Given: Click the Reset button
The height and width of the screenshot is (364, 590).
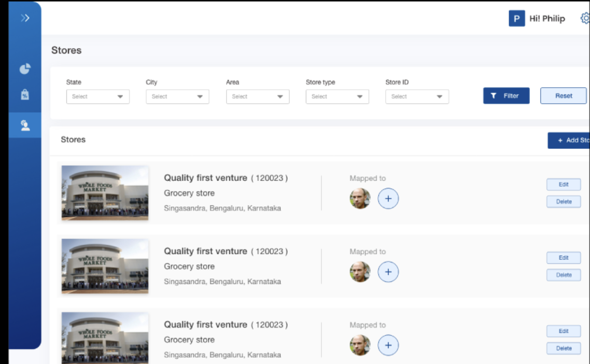Looking at the screenshot, I should click(x=563, y=95).
